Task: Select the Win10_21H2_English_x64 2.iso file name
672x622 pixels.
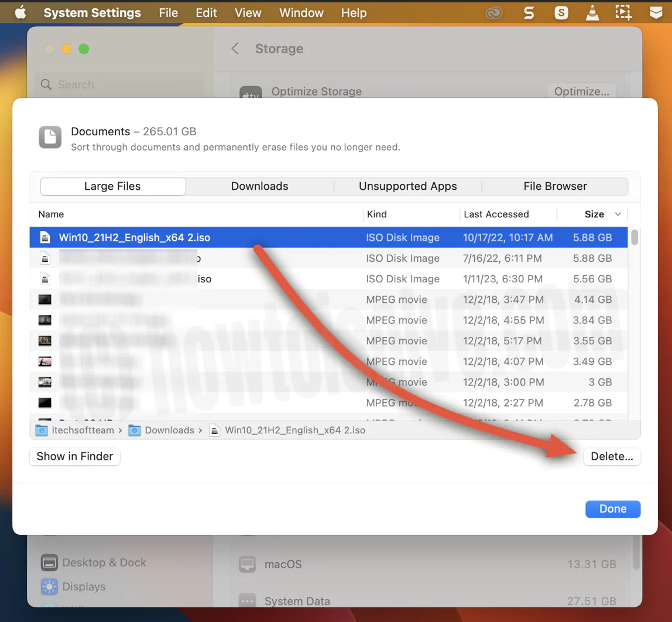Action: coord(135,237)
